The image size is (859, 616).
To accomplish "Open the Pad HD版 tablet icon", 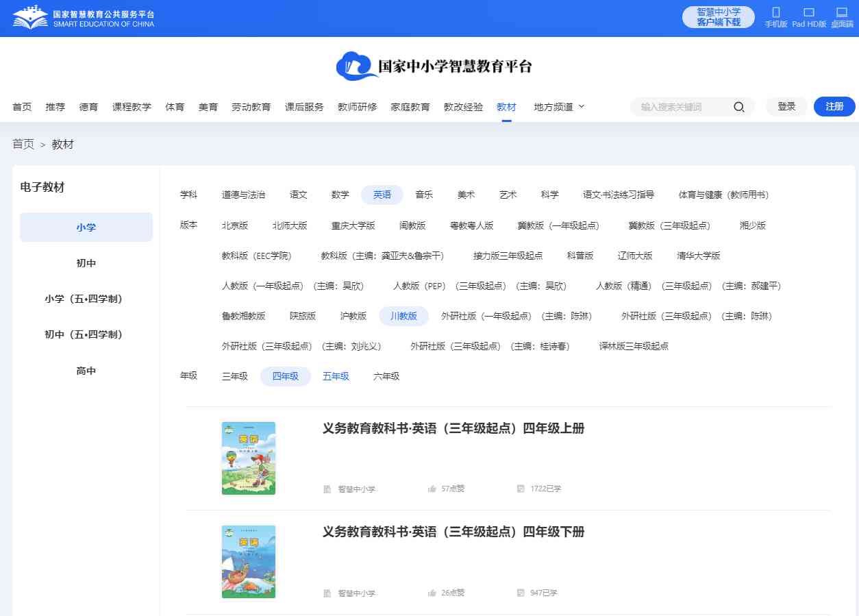I will tap(808, 12).
